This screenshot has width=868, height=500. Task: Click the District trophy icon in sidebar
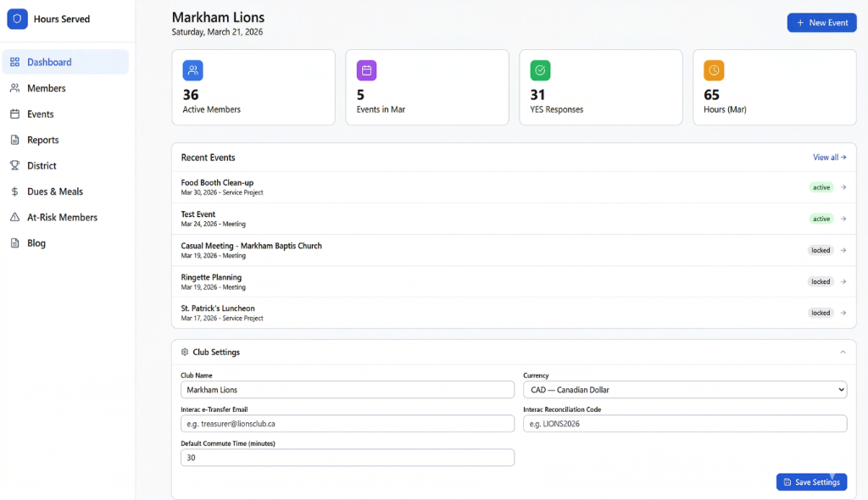pos(15,165)
